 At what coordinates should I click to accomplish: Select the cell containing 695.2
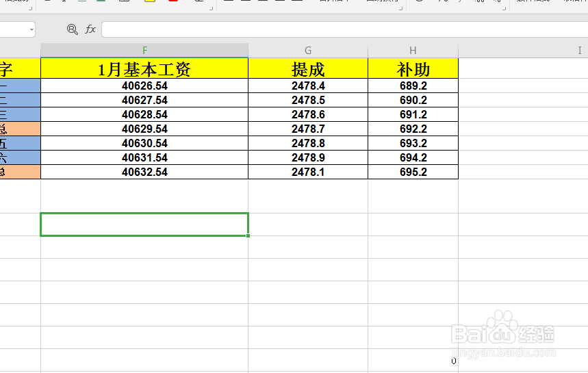[413, 172]
